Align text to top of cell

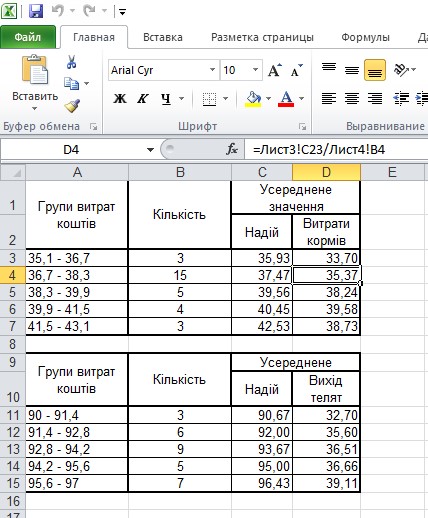pos(329,69)
